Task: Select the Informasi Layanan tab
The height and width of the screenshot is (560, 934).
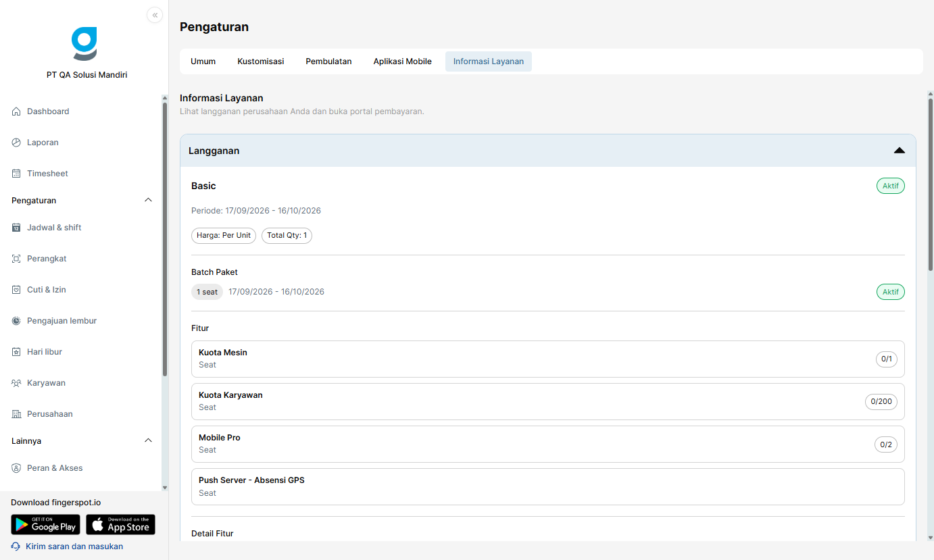Action: pyautogui.click(x=489, y=61)
